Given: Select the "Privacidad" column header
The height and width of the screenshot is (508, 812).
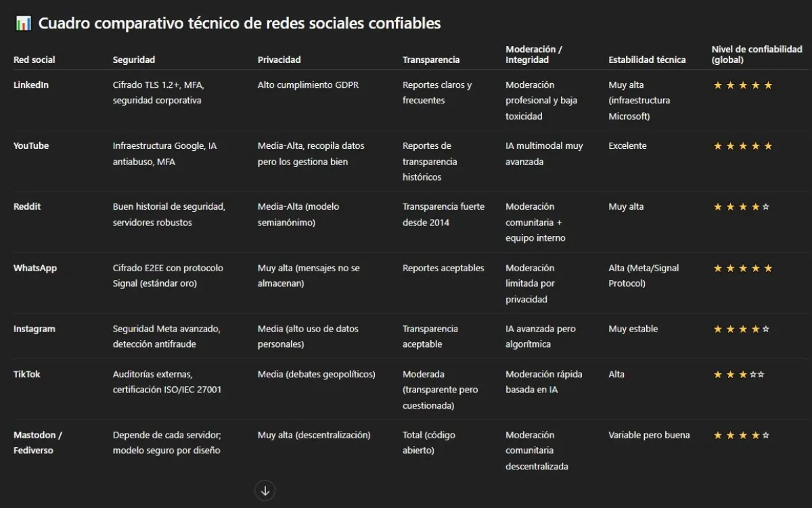Looking at the screenshot, I should pos(279,60).
